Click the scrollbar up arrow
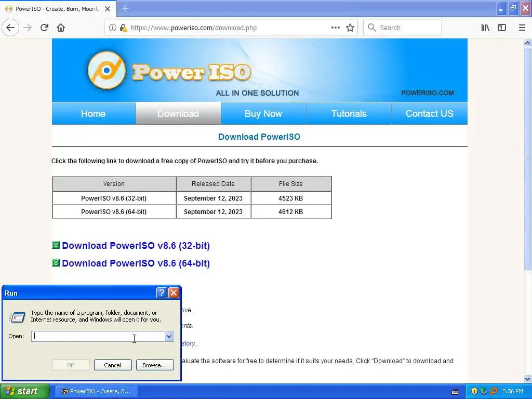The height and width of the screenshot is (399, 532). tap(527, 43)
